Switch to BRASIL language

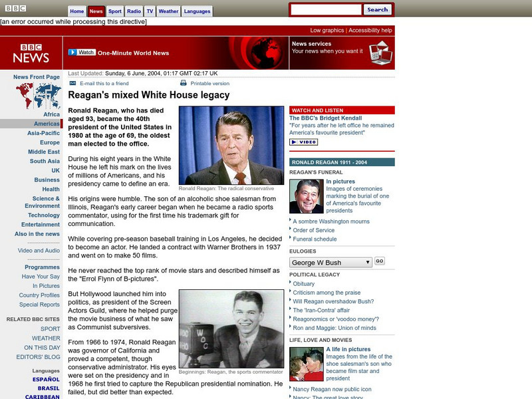pyautogui.click(x=49, y=388)
